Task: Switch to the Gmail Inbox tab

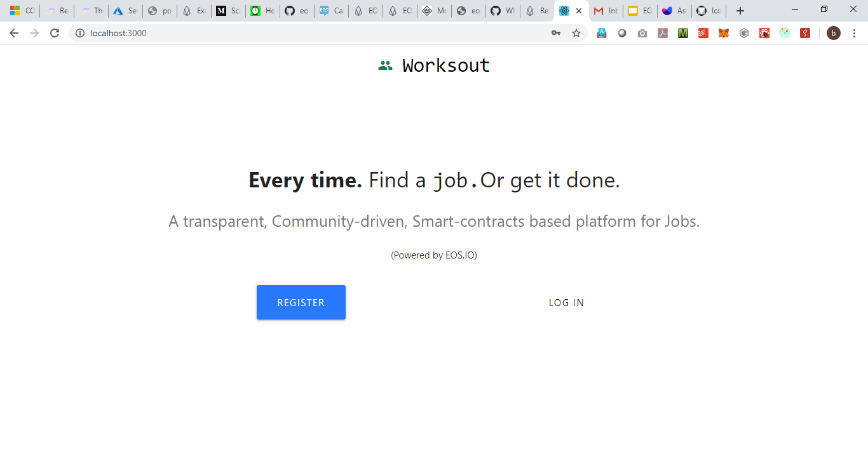Action: [606, 11]
